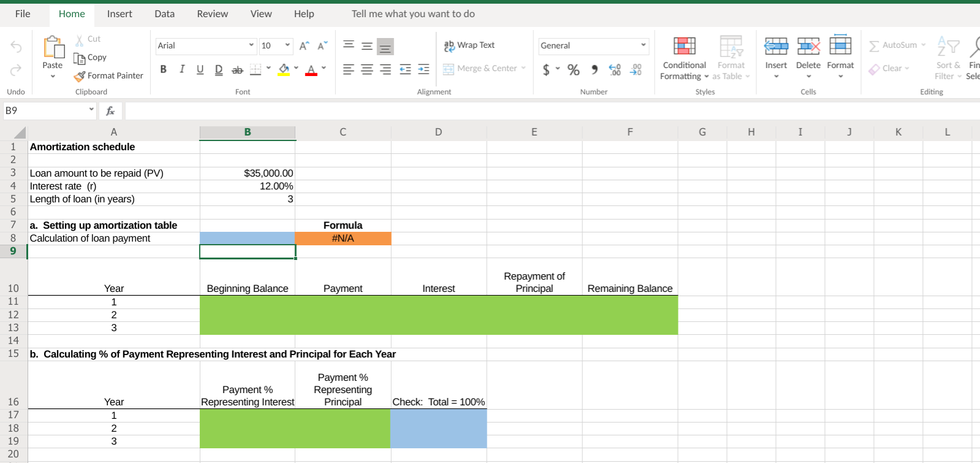Screen dimensions: 980x463
Task: Click the Clear button
Action: 889,69
